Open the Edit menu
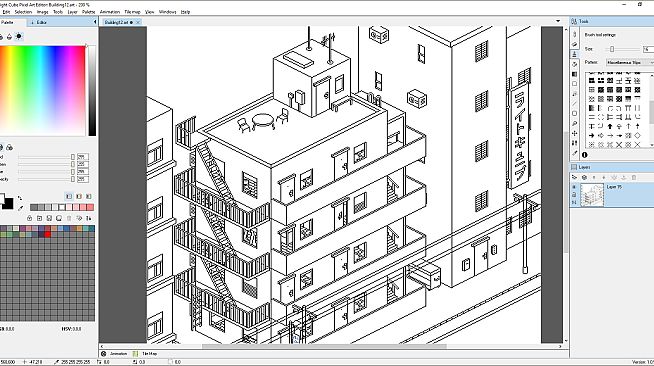Viewport: 654px width, 366px height. coord(6,12)
